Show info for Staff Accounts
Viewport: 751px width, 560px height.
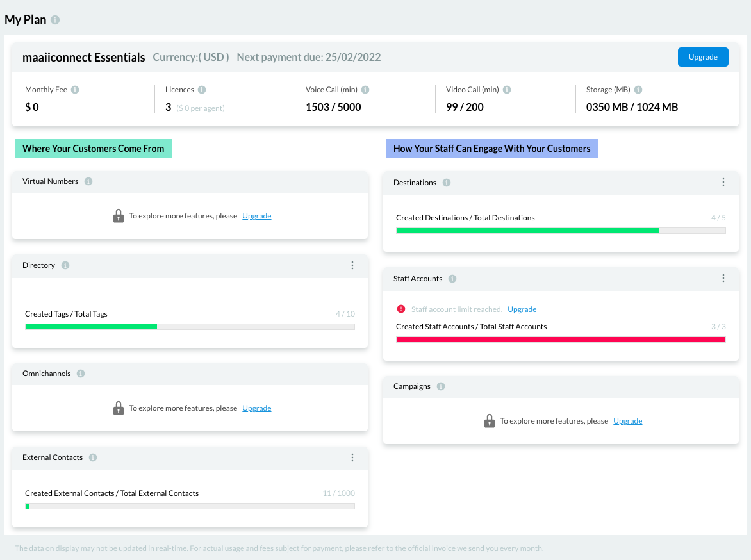(x=452, y=279)
